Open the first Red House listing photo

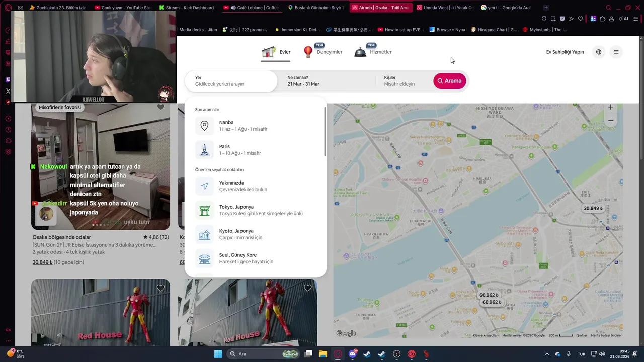pos(101,312)
